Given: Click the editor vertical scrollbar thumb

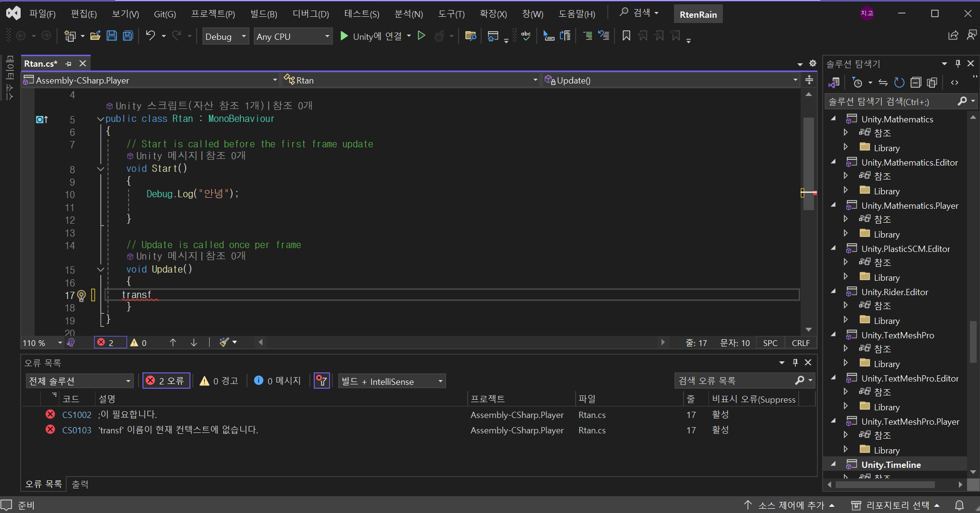Looking at the screenshot, I should 809,164.
